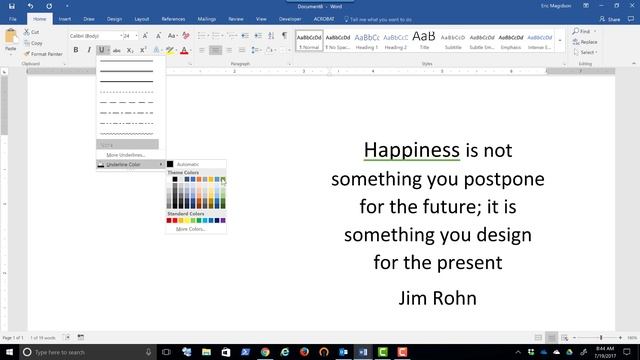The height and width of the screenshot is (360, 640).
Task: Open Underline Color submenu item
Action: click(131, 164)
